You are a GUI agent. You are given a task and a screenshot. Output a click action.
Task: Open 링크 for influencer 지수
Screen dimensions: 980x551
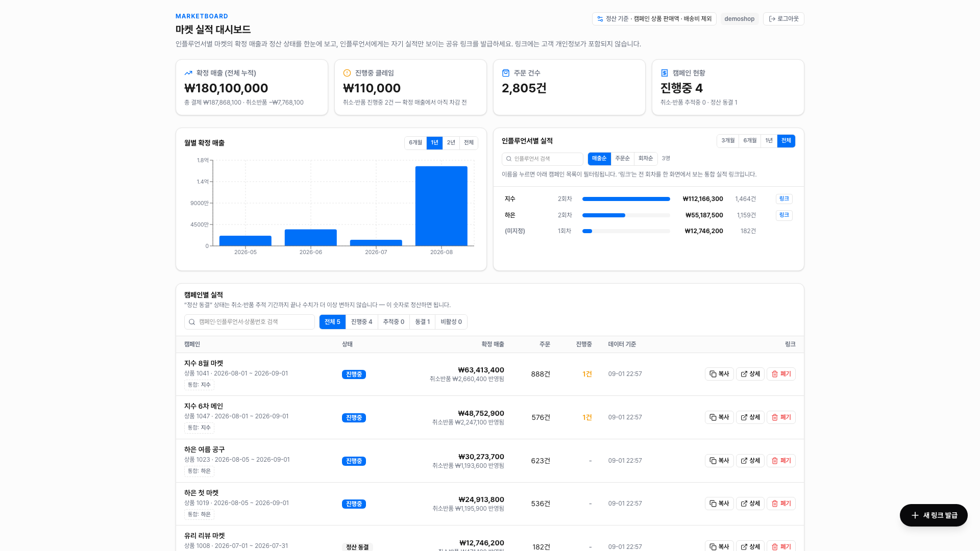(x=784, y=199)
